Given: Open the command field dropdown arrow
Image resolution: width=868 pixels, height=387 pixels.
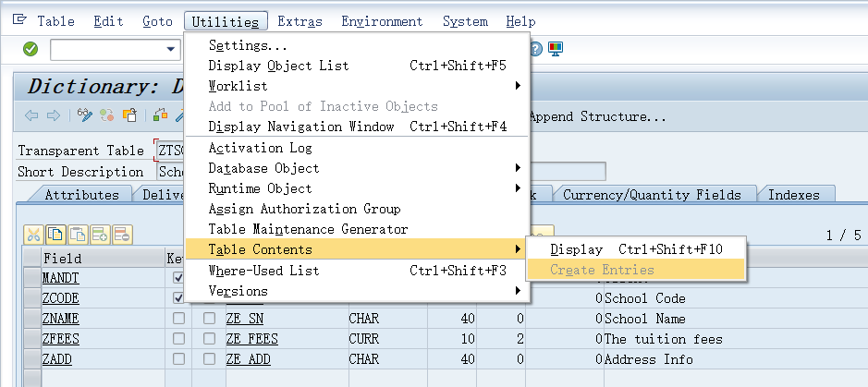Looking at the screenshot, I should pyautogui.click(x=171, y=49).
